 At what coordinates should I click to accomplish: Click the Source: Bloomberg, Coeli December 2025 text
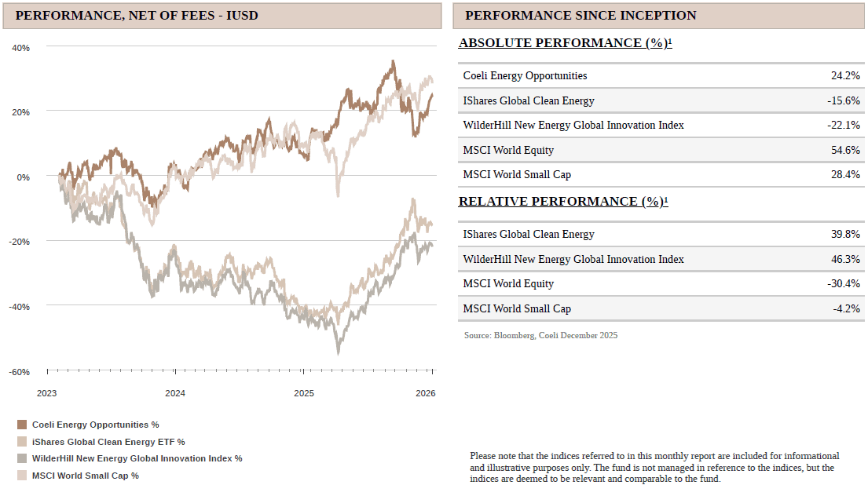pos(540,336)
